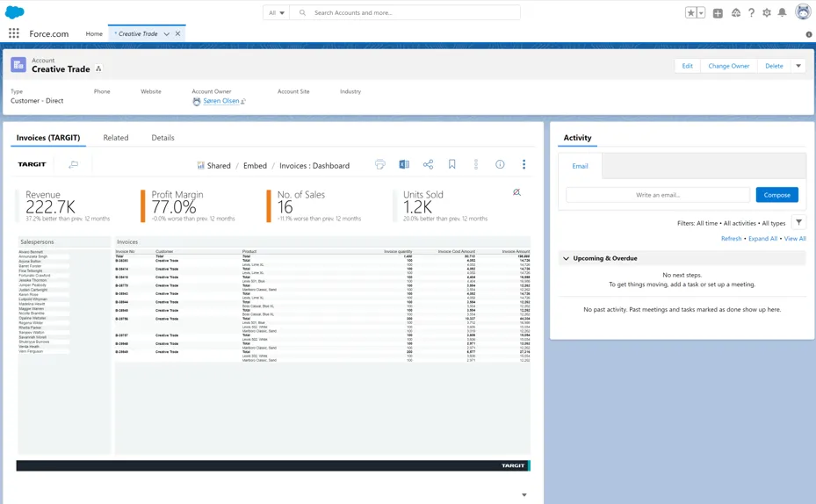This screenshot has width=816, height=504.
Task: Open the activity timeline filter funnel
Action: pyautogui.click(x=798, y=223)
